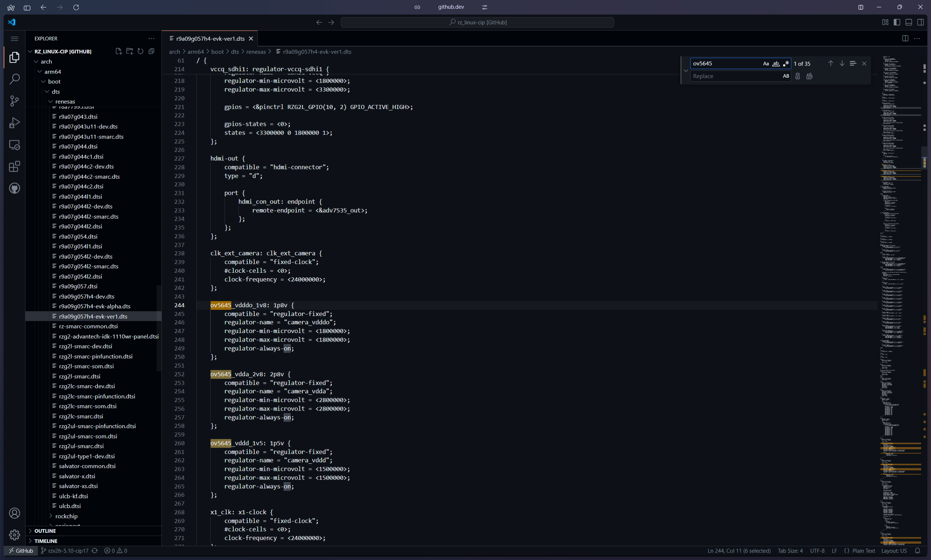Expand the OUTLINE section
This screenshot has height=560, width=931.
(x=45, y=531)
